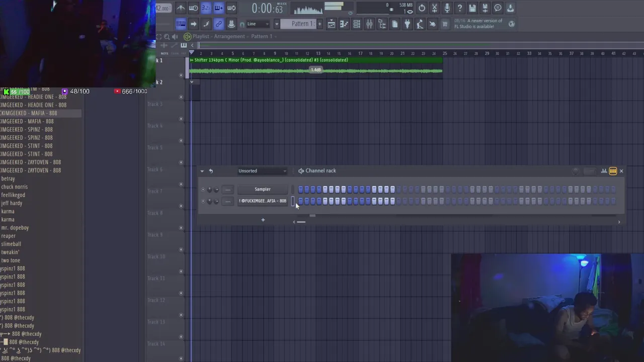Add new channel with plus button

[x=263, y=220]
